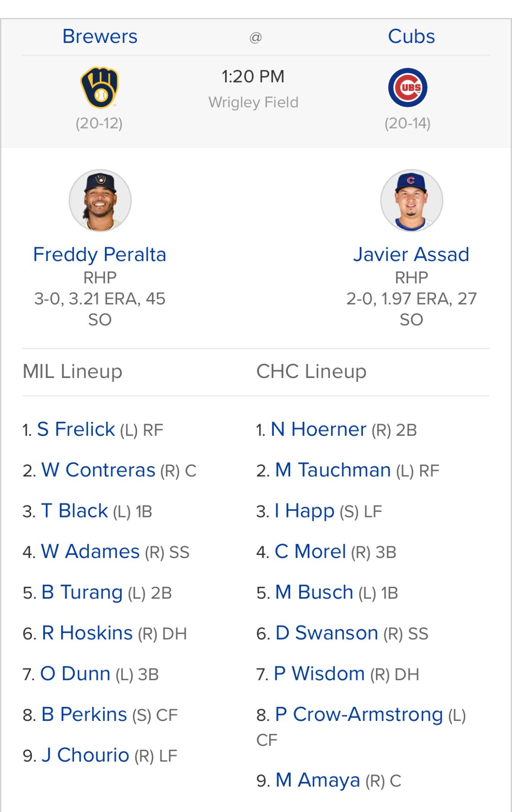Open B Turang player page
The width and height of the screenshot is (512, 812).
click(x=82, y=593)
